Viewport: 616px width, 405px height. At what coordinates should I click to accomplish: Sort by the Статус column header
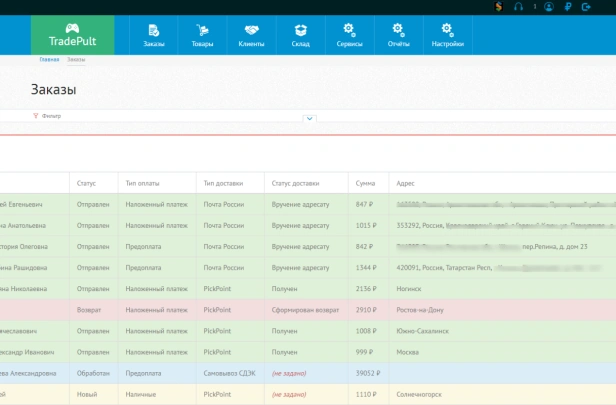(86, 183)
